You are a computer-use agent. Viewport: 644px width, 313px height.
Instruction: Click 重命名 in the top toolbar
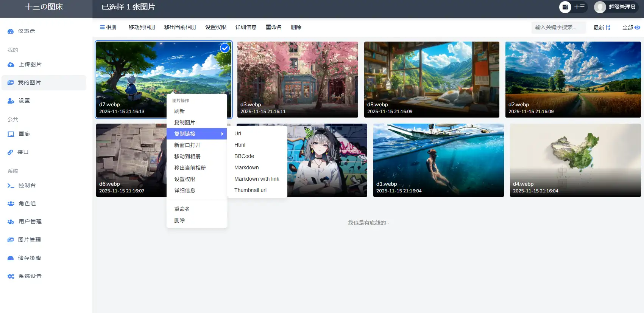click(x=274, y=27)
